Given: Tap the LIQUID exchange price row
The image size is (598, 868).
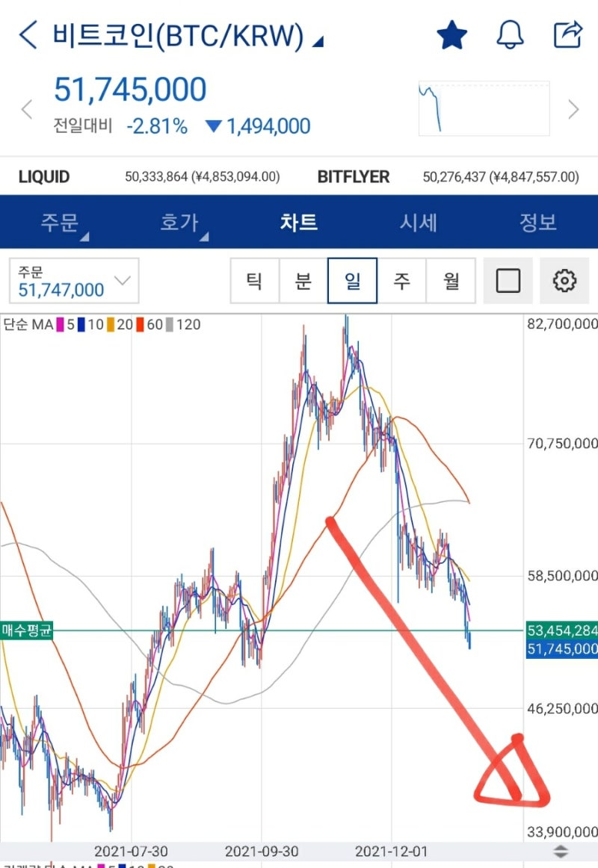Looking at the screenshot, I should coord(149,176).
